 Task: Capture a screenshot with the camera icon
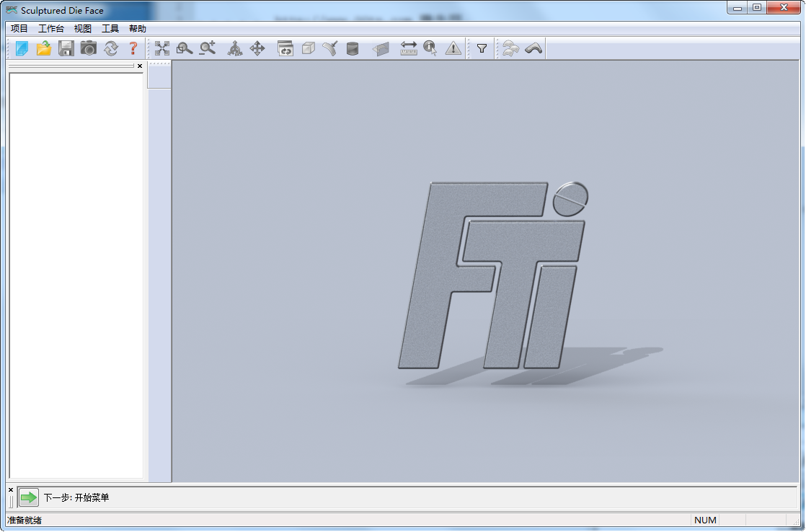[x=89, y=48]
